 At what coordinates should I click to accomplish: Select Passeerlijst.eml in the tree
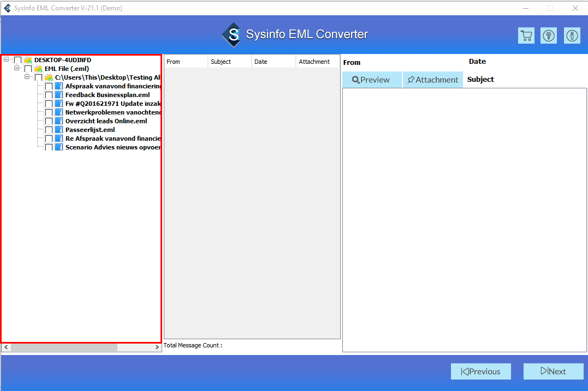point(90,130)
